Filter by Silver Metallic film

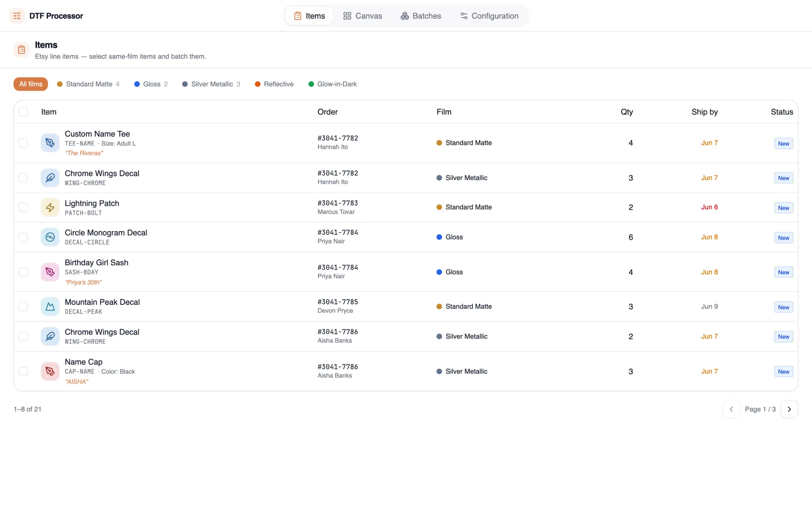pyautogui.click(x=211, y=84)
